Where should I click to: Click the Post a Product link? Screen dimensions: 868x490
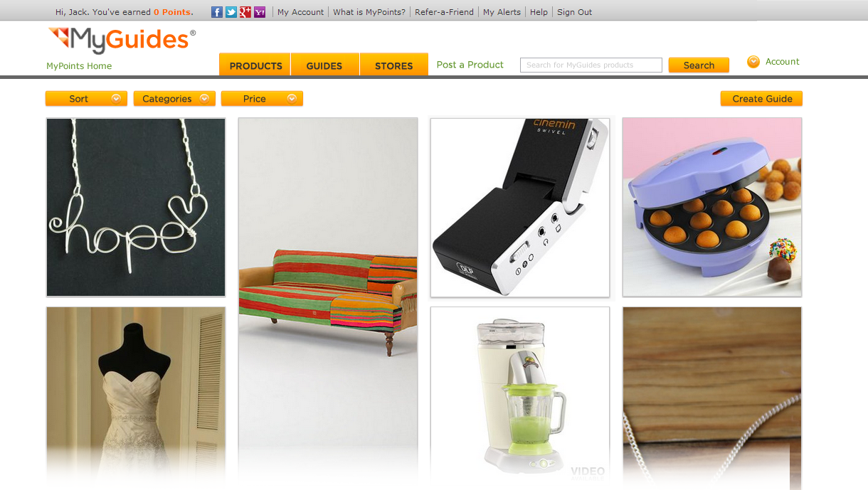470,65
